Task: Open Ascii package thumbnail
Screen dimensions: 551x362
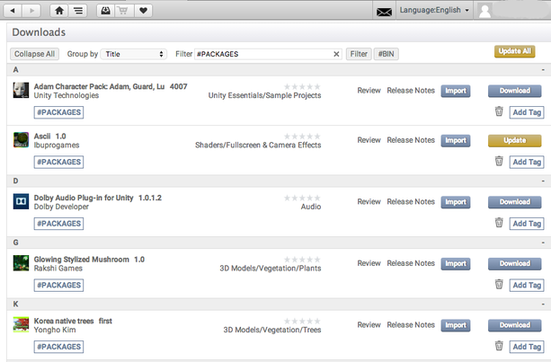Action: (21, 140)
